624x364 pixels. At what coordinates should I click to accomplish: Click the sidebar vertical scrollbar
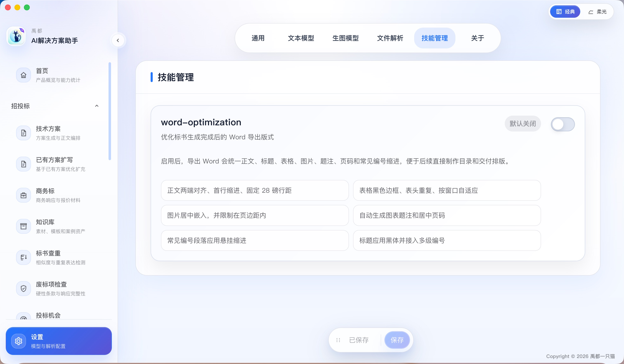(x=110, y=111)
